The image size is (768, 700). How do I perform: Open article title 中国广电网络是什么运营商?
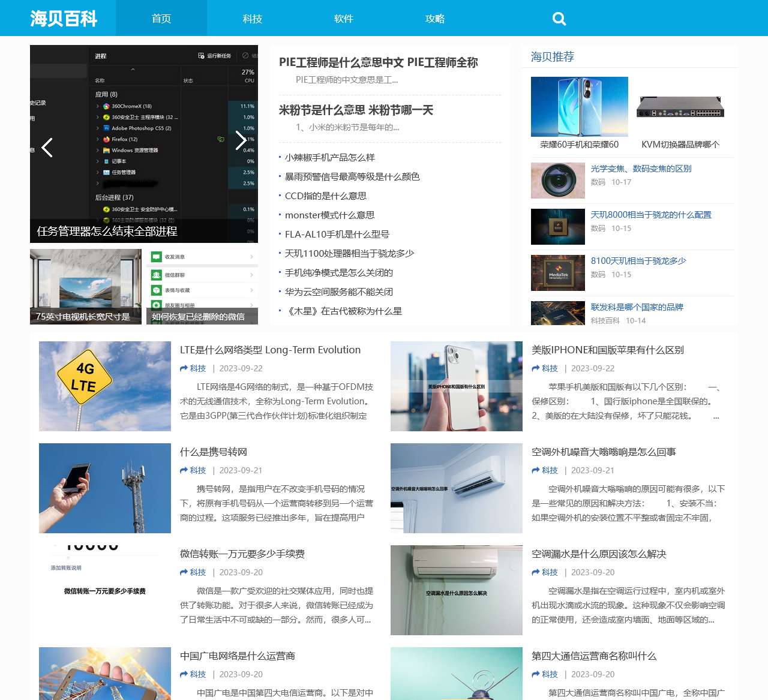(238, 656)
